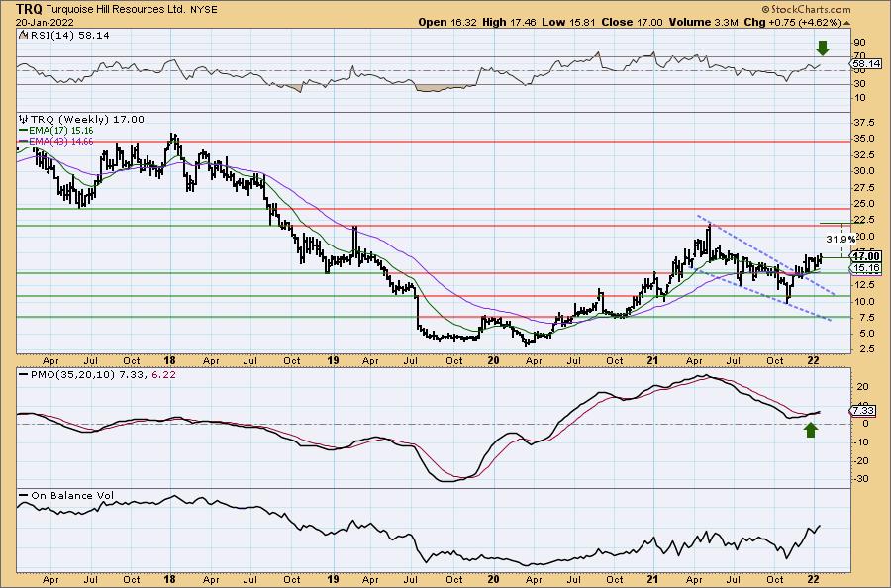Viewport: 891px width, 588px height.
Task: Click the High 17.46 value
Action: click(x=509, y=22)
